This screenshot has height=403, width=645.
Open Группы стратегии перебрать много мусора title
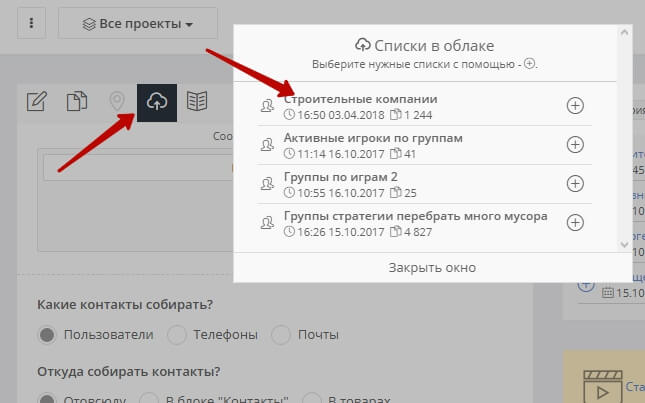(415, 216)
